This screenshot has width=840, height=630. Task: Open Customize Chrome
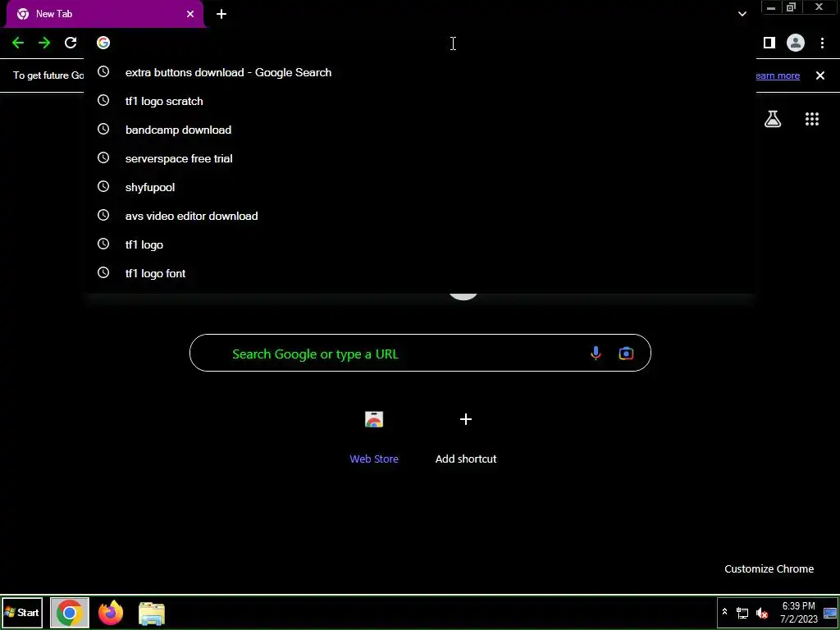point(769,569)
